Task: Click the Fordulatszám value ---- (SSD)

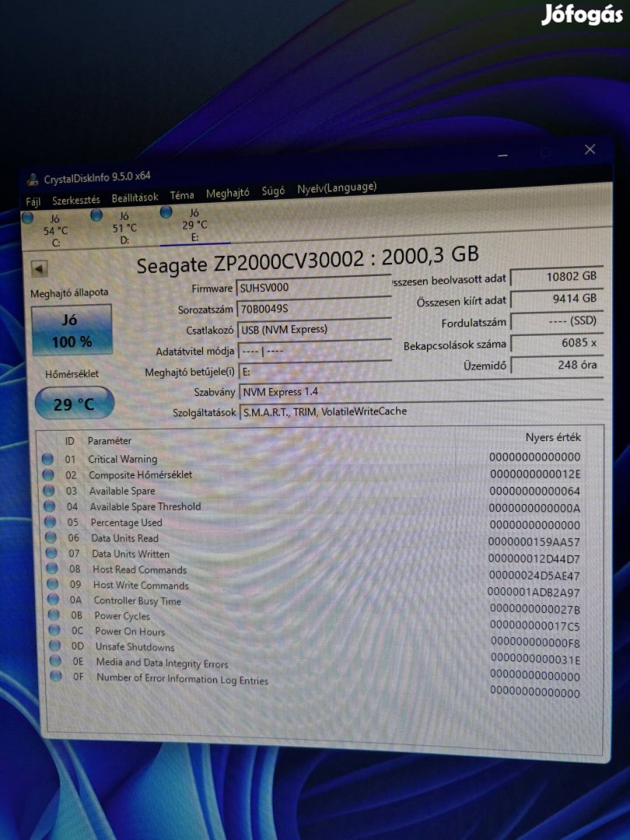Action: [x=557, y=321]
